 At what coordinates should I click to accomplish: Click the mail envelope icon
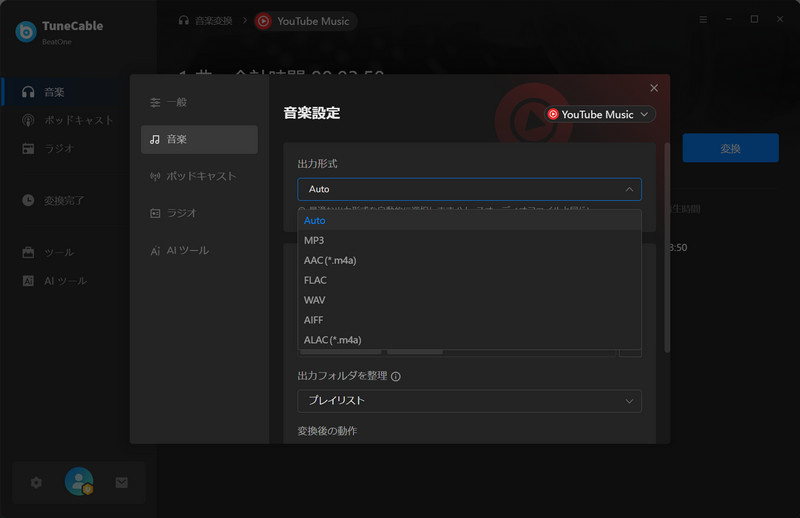[121, 482]
